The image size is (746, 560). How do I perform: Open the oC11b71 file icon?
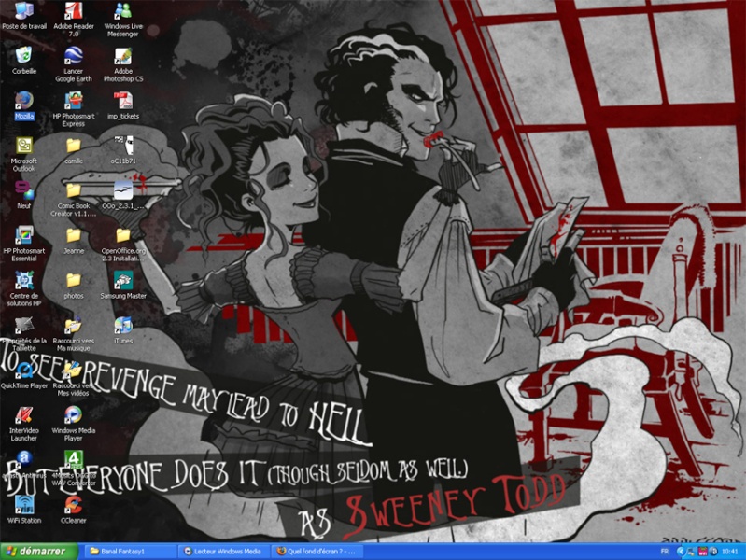[x=122, y=150]
